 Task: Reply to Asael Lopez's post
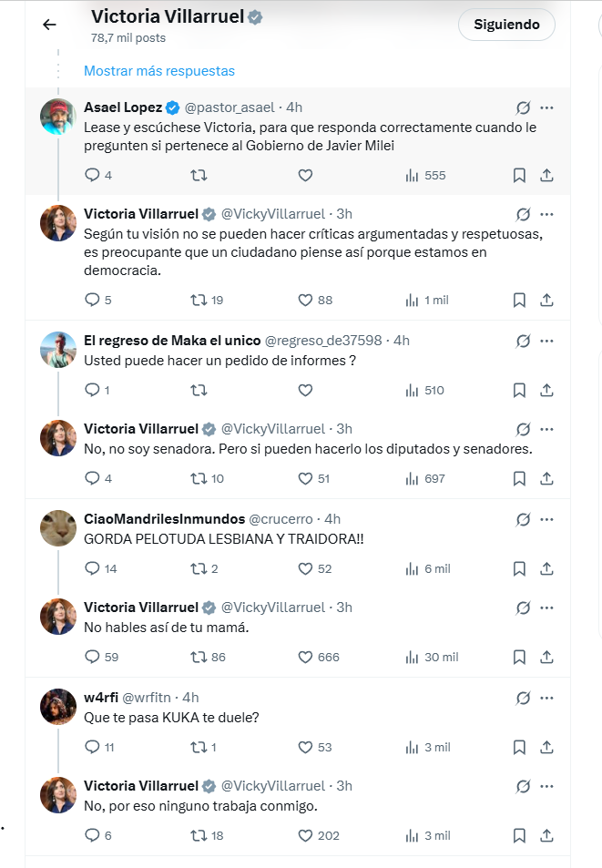coord(92,175)
